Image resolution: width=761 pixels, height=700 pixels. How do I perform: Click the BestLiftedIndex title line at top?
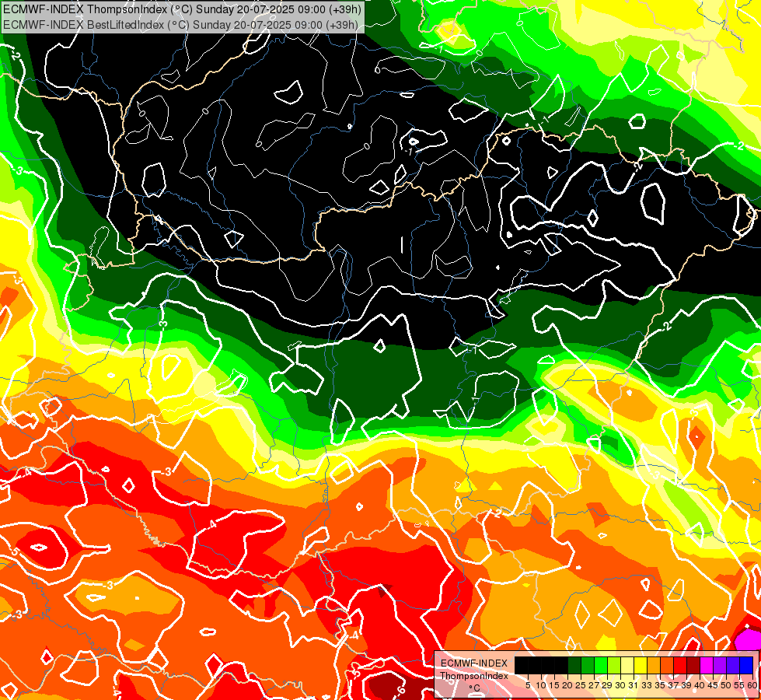click(180, 25)
